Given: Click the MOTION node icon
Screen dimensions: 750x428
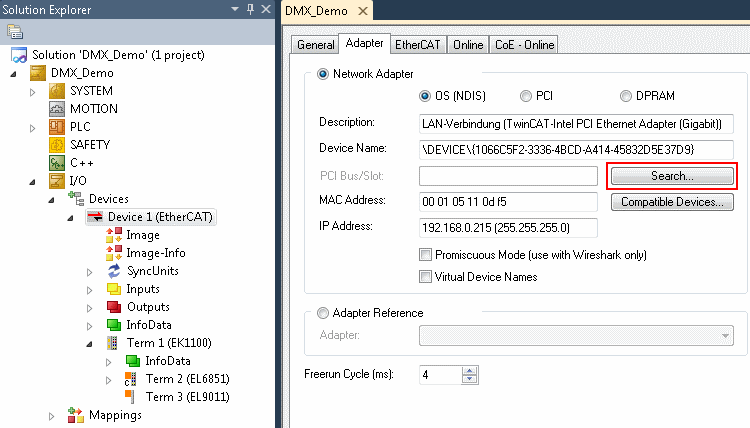Looking at the screenshot, I should 58,109.
